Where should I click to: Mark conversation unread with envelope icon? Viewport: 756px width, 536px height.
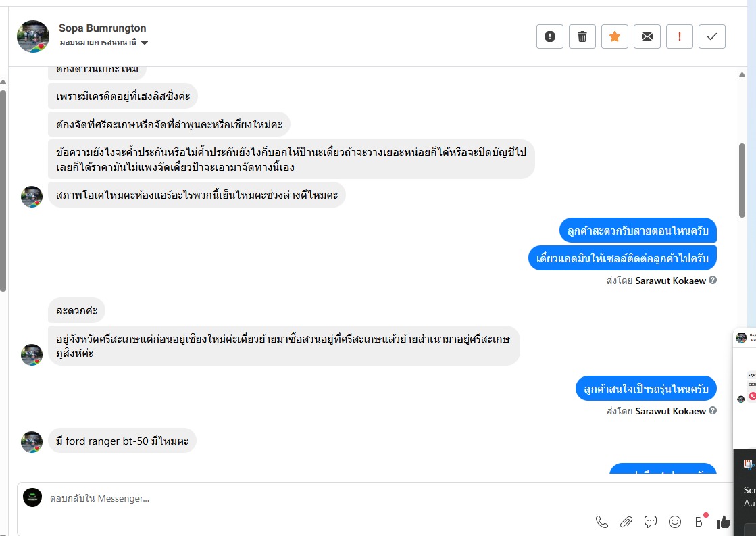pos(647,36)
